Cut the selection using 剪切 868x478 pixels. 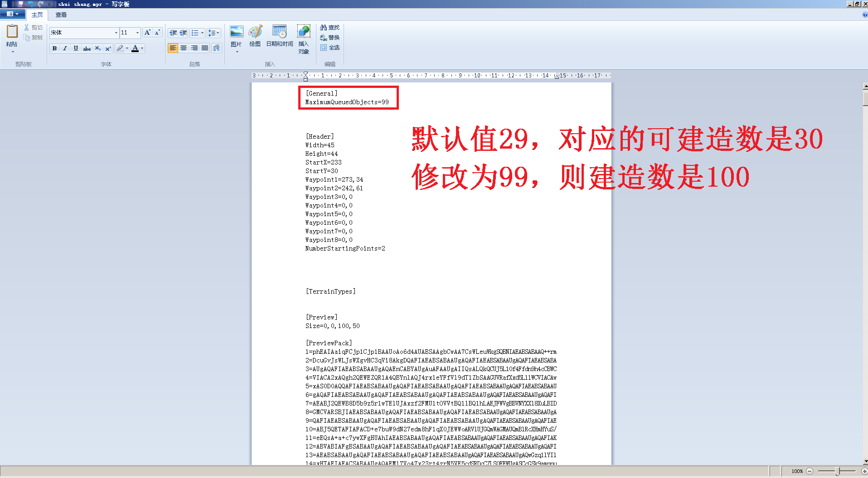[x=33, y=28]
